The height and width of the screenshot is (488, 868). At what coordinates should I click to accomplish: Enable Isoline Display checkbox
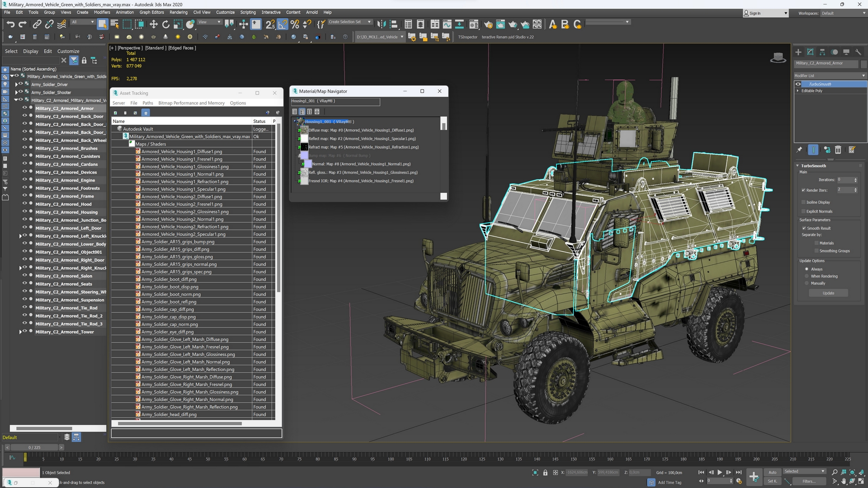(803, 202)
